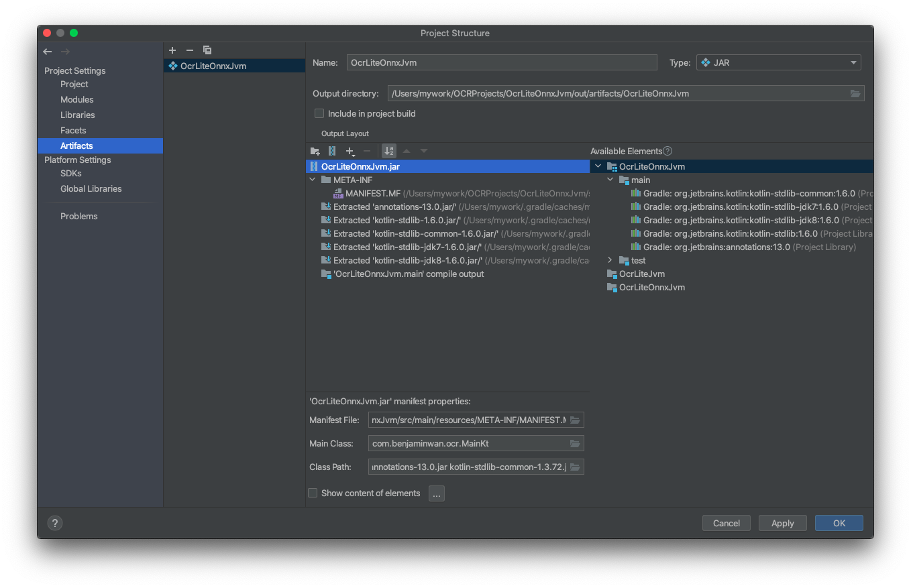Screen dimensions: 911x588
Task: Move selected layout element up
Action: (x=407, y=151)
